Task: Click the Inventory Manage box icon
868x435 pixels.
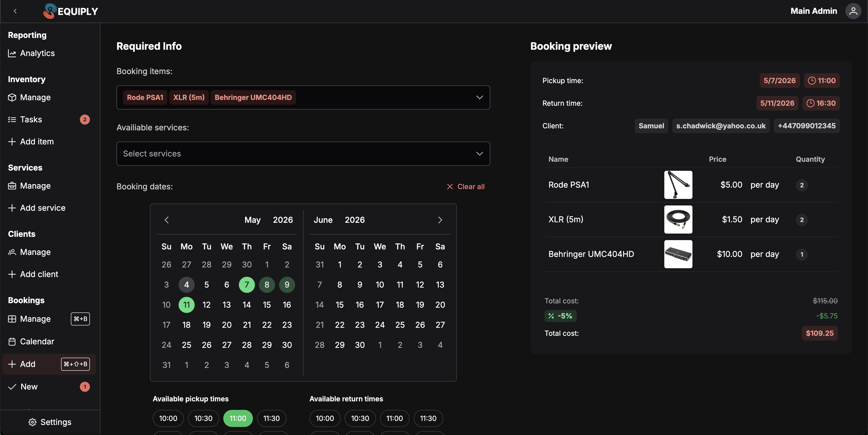Action: pos(12,97)
